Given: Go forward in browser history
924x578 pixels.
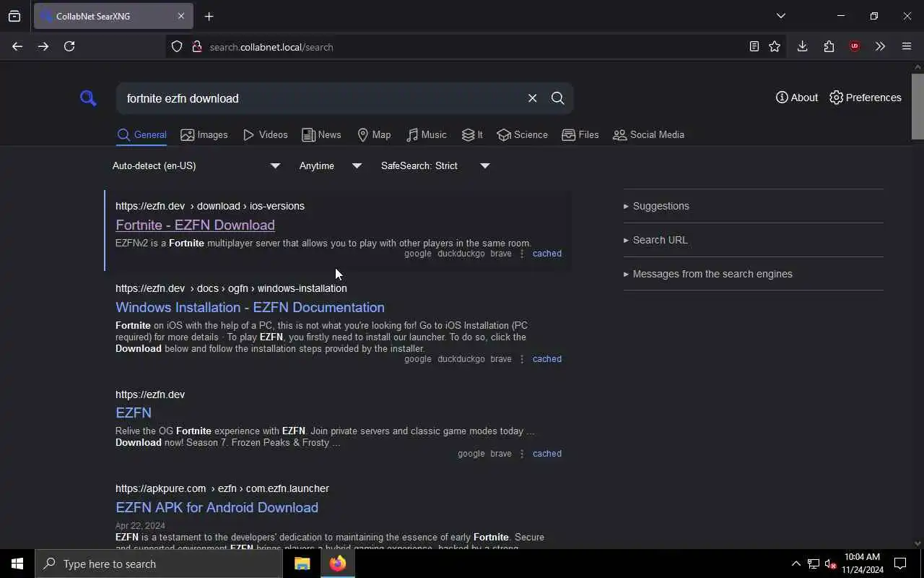Looking at the screenshot, I should [x=43, y=46].
